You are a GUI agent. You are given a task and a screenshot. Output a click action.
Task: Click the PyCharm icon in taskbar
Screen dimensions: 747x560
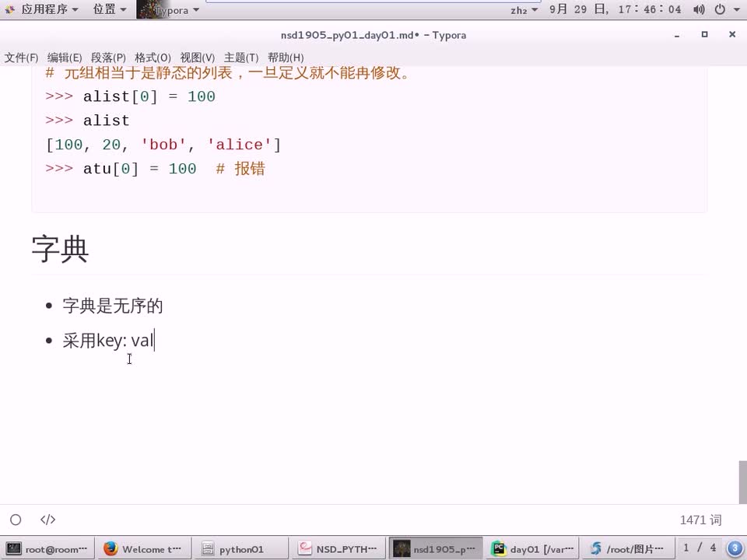click(498, 548)
